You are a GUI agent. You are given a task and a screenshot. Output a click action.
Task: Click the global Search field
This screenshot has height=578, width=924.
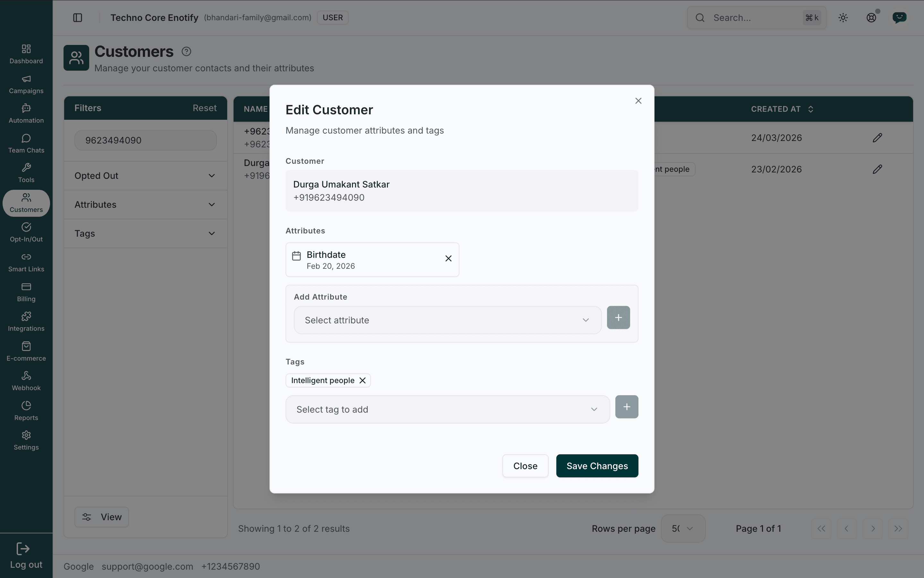click(757, 18)
